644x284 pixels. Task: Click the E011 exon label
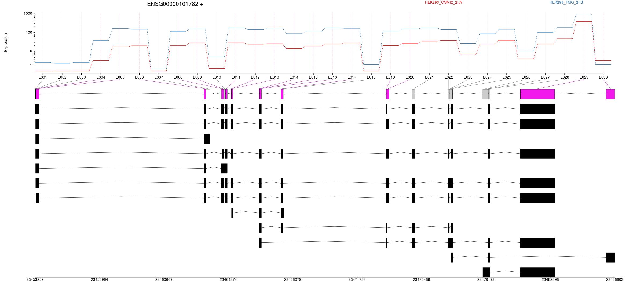click(236, 77)
